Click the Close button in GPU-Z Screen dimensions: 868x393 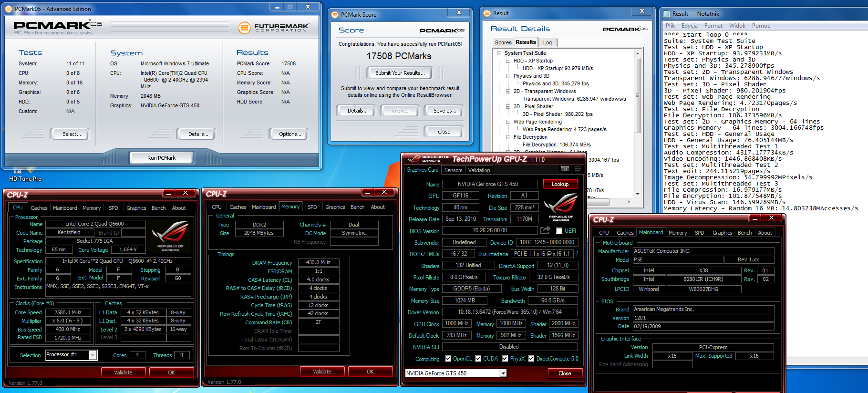565,373
